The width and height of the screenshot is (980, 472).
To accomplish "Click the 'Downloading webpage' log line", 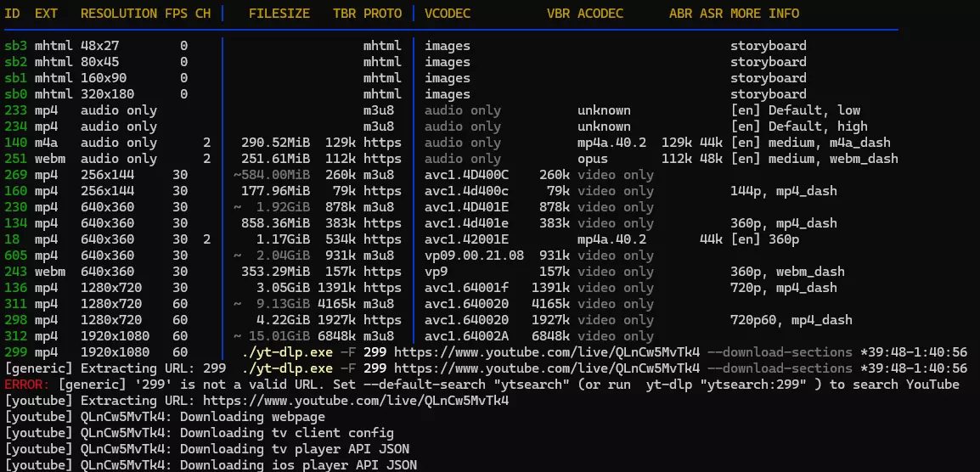I will click(165, 417).
